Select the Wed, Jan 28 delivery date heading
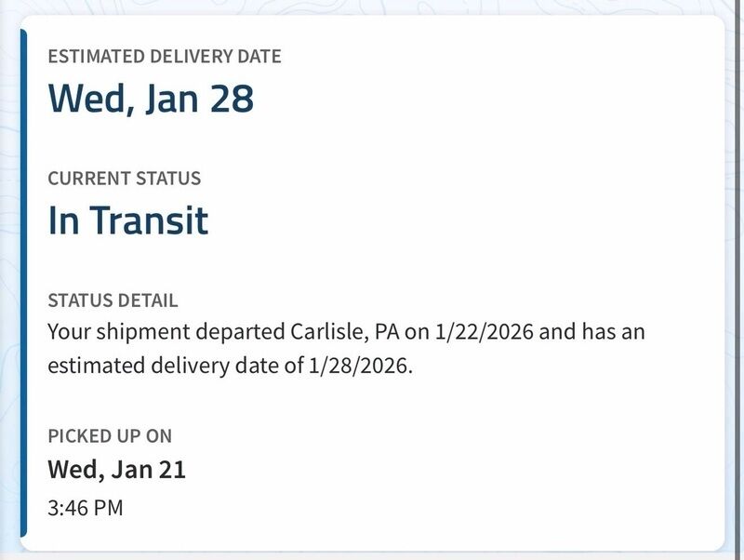This screenshot has height=560, width=744. [151, 98]
